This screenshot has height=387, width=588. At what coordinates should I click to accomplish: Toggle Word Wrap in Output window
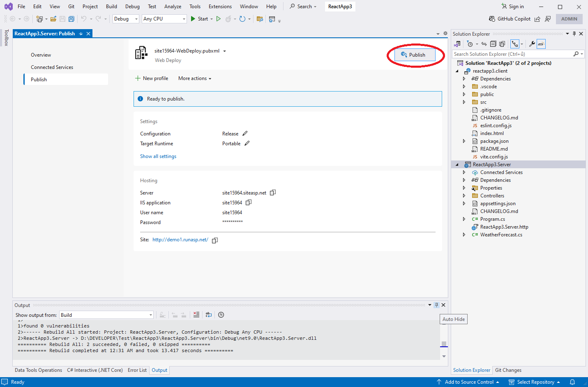pos(209,315)
